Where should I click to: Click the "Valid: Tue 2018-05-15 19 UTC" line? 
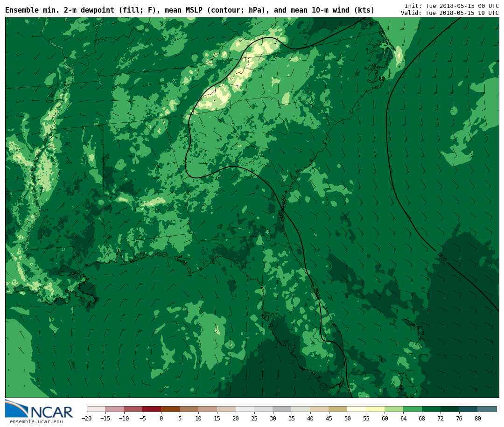click(x=450, y=13)
